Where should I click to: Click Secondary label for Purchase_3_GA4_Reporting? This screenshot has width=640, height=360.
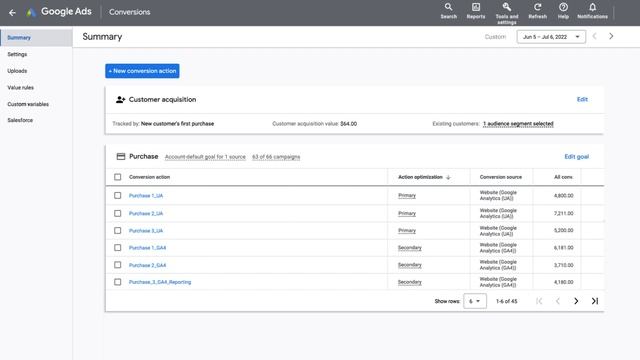coord(410,282)
